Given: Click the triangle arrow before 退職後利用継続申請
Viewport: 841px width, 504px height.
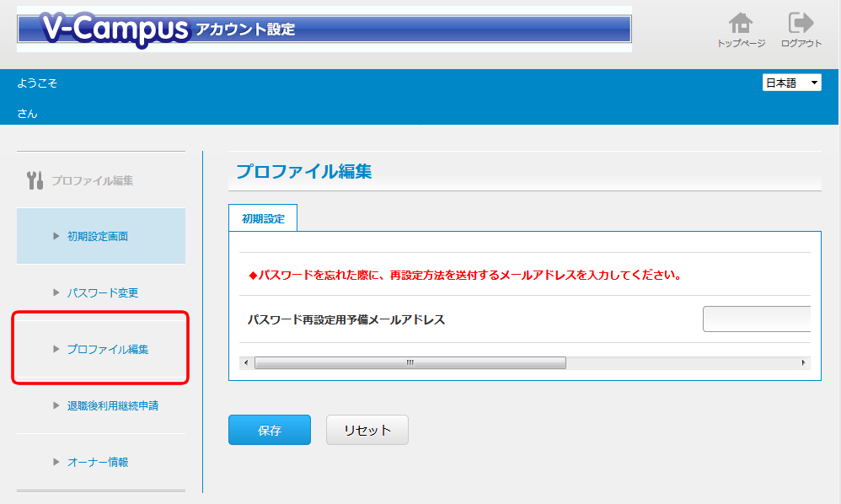Looking at the screenshot, I should [x=56, y=406].
